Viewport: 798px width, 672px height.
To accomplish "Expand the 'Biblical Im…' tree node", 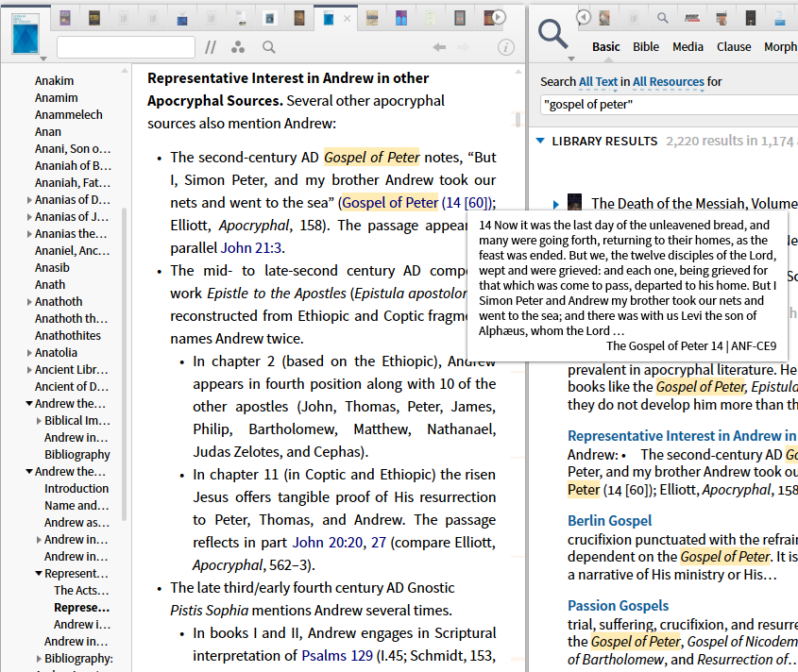I will tap(39, 421).
